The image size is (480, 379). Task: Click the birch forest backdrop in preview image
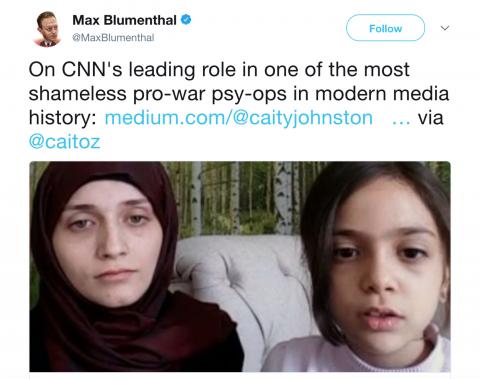[x=240, y=197]
